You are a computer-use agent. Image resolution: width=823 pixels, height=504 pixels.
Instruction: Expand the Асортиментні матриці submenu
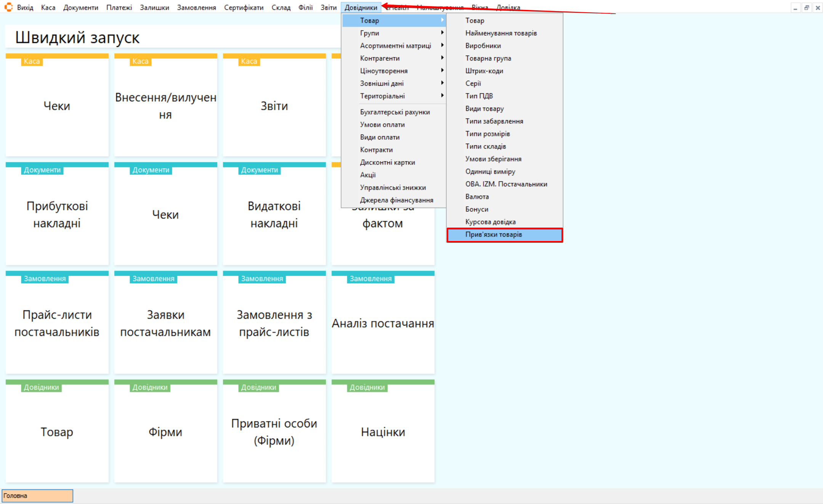(x=395, y=45)
